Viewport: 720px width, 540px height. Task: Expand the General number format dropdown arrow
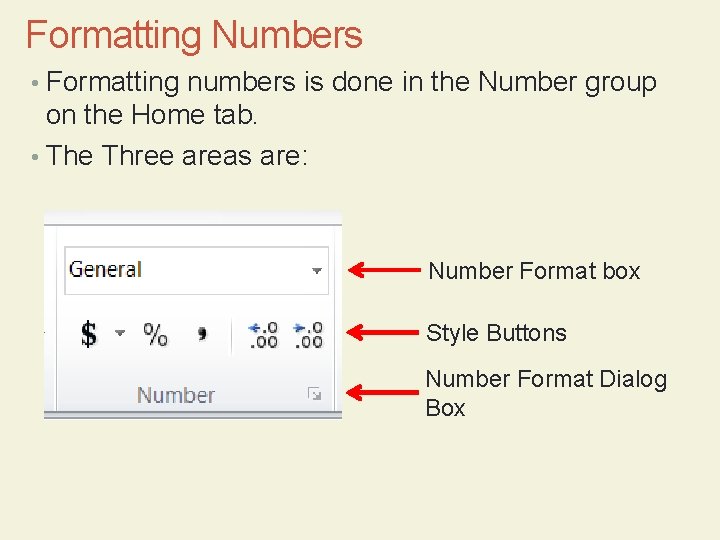tap(316, 270)
